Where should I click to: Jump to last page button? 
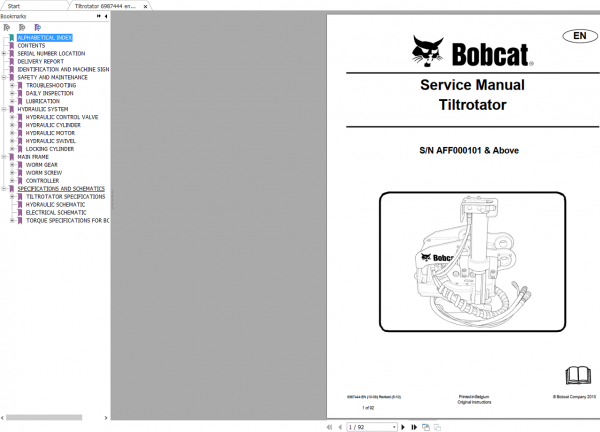tap(414, 427)
